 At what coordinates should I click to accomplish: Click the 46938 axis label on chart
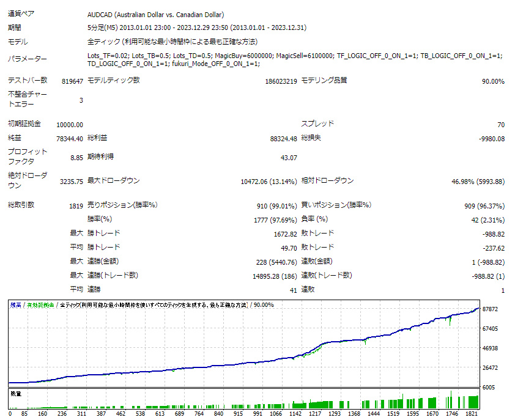(490, 348)
